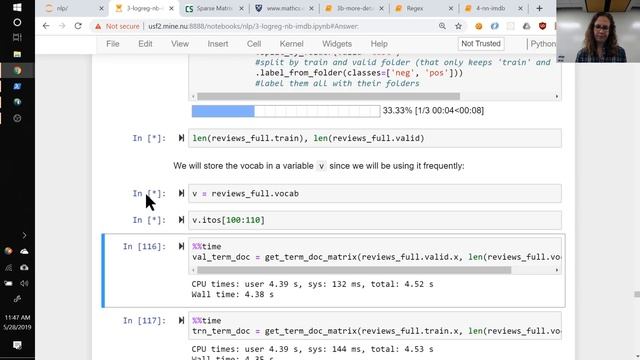The width and height of the screenshot is (640, 360).
Task: Open the File menu
Action: 113,44
